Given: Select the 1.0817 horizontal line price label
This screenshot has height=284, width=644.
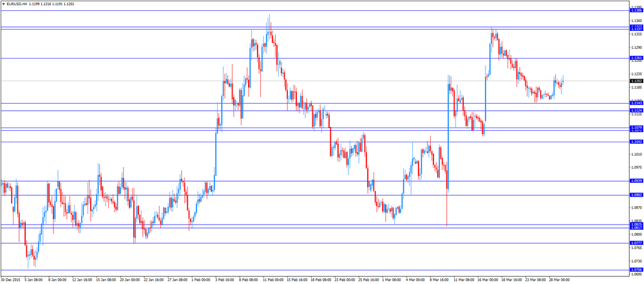Looking at the screenshot, I should tap(638, 228).
